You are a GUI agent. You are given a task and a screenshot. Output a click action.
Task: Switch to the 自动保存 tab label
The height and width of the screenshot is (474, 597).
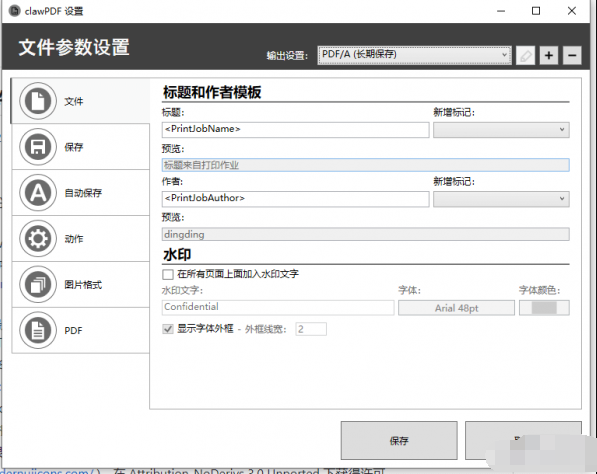83,193
